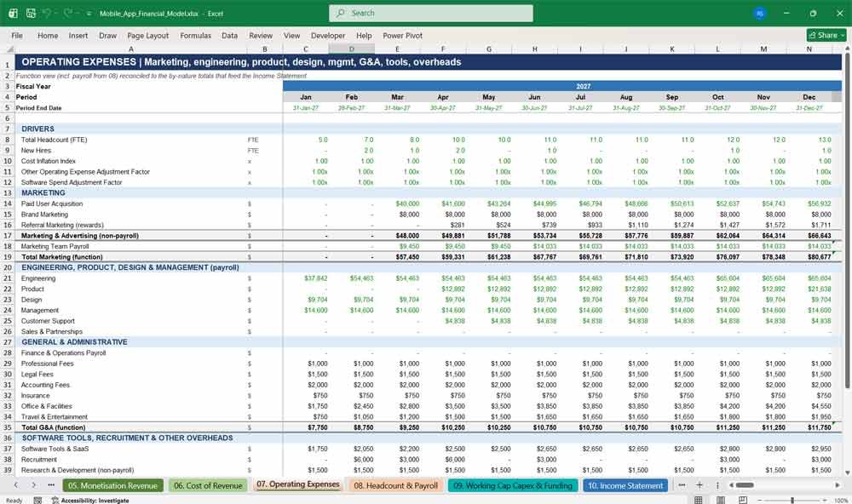Image resolution: width=852 pixels, height=504 pixels.
Task: Click the horizontal scrollbar thumb
Action: (745, 485)
